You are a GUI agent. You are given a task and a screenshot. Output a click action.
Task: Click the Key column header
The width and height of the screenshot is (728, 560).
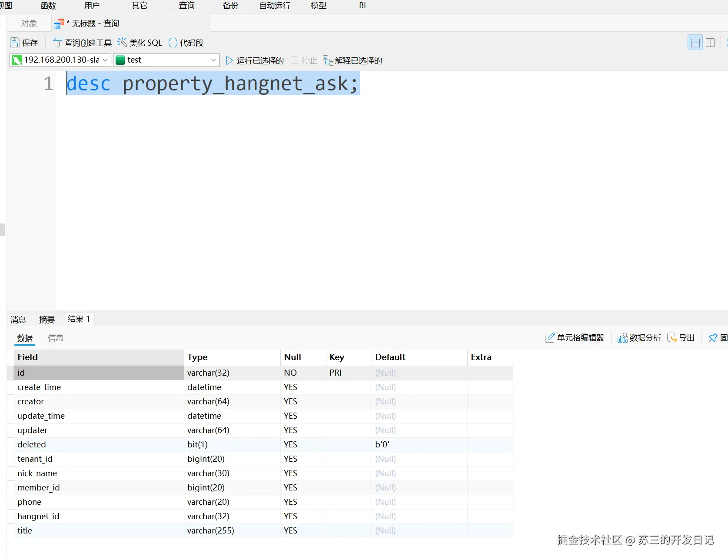point(349,357)
